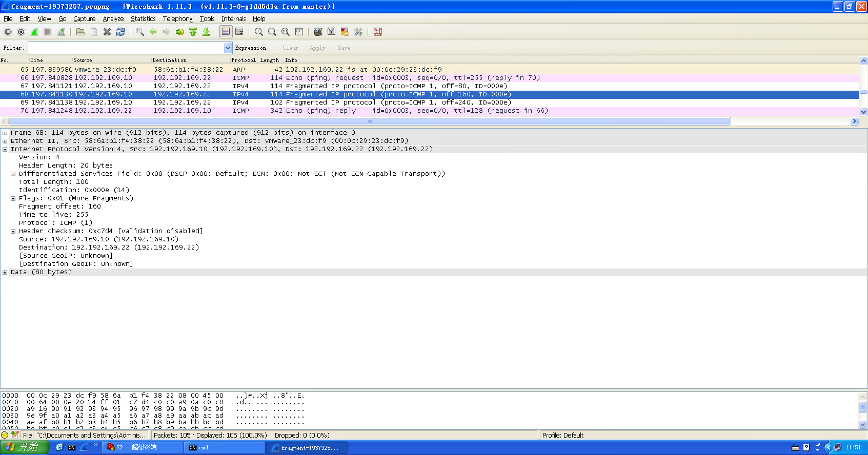Click the capture comment icon in the status bar
This screenshot has width=868, height=455.
(15, 435)
